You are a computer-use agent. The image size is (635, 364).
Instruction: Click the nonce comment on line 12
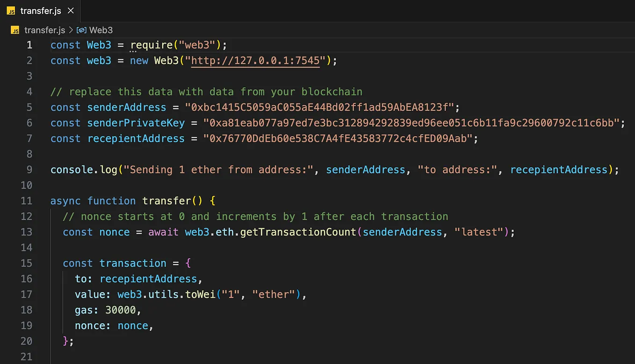click(255, 216)
